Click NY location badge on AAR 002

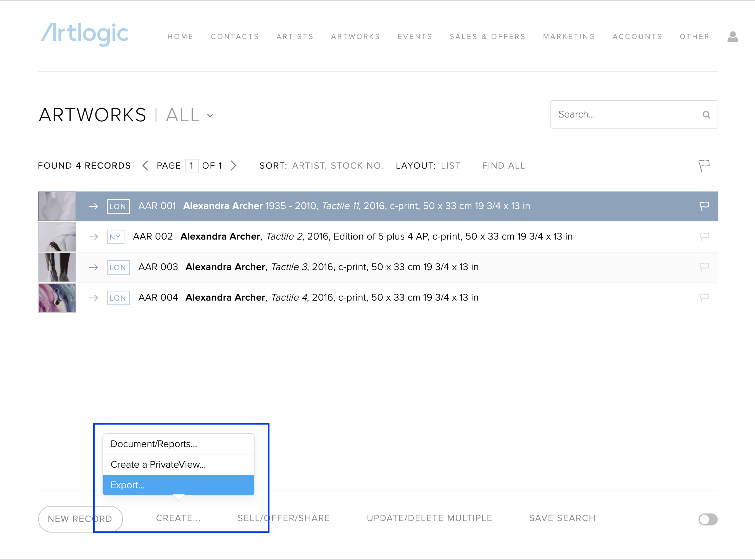click(115, 237)
